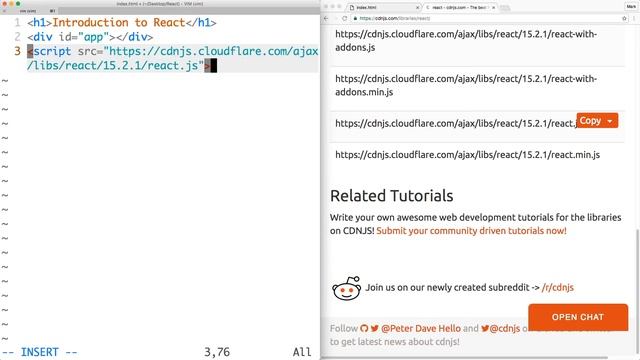This screenshot has width=640, height=360.
Task: Click the secure padlock icon in address bar
Action: (x=356, y=18)
